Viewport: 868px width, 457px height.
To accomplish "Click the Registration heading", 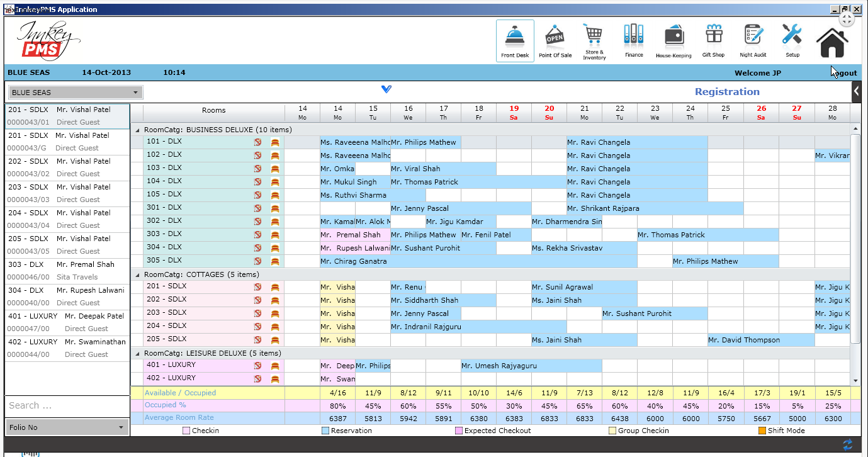I will tap(727, 91).
